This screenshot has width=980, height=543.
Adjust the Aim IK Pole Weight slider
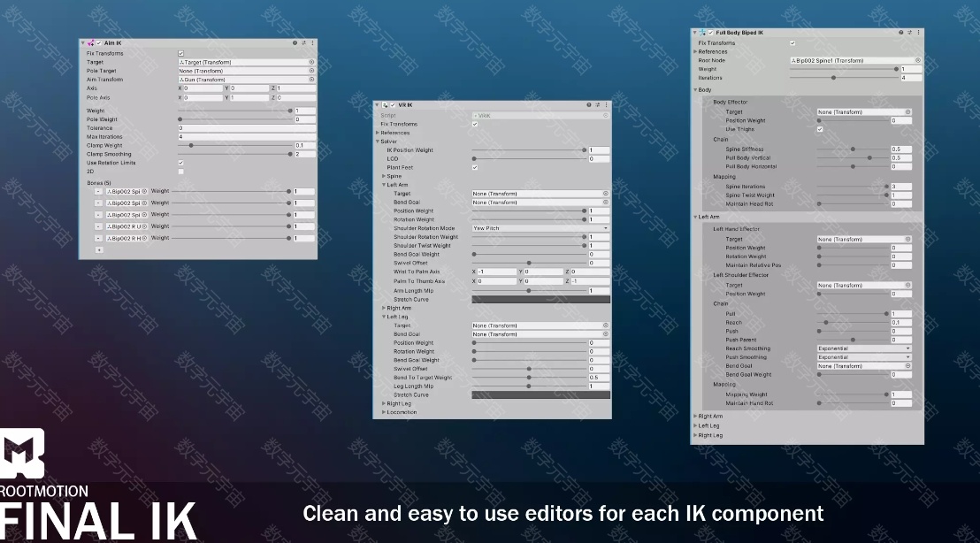[x=235, y=119]
